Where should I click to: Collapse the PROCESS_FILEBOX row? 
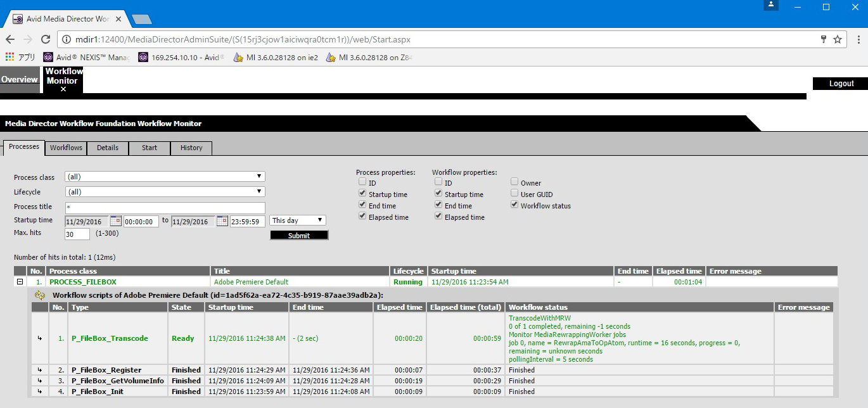(x=20, y=282)
